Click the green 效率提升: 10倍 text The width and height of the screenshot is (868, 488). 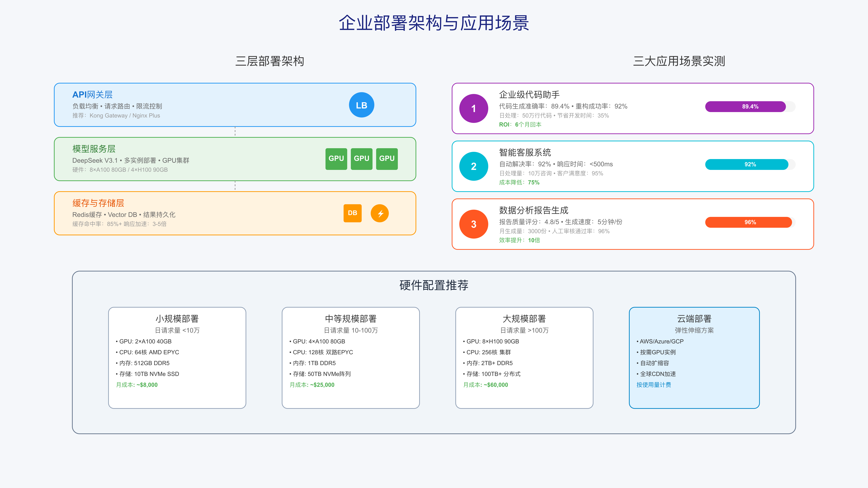click(520, 240)
